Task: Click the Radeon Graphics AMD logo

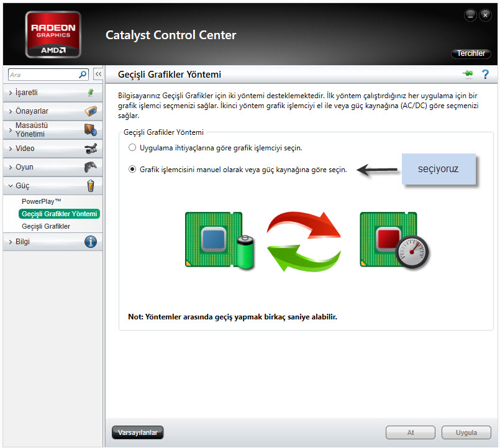Action: [53, 34]
